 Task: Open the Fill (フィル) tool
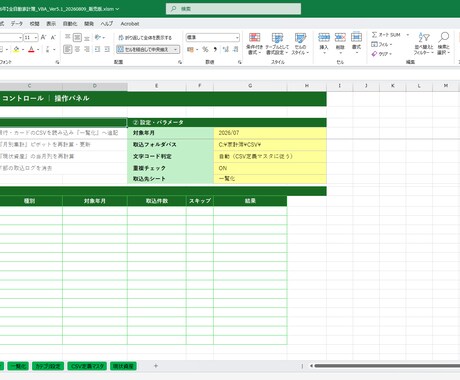[x=381, y=44]
